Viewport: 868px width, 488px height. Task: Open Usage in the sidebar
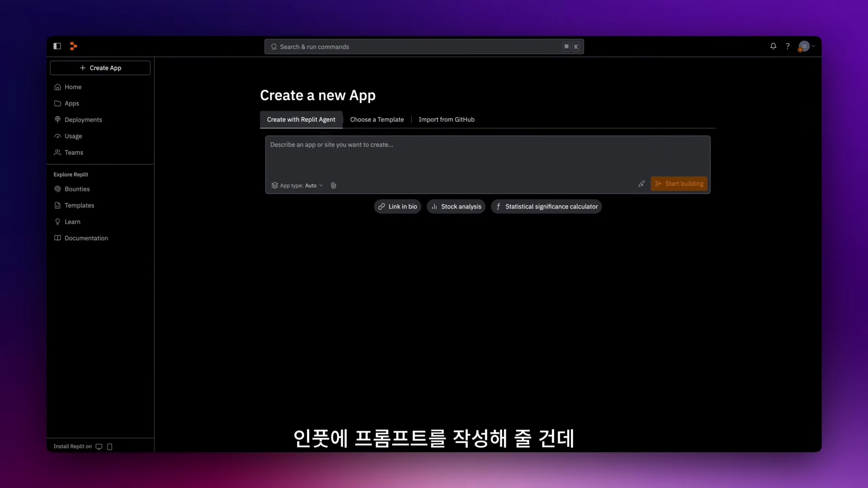pos(100,136)
